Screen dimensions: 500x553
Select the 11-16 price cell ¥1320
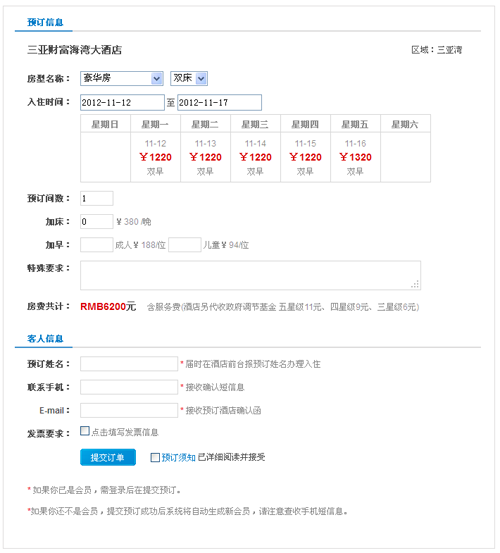355,157
